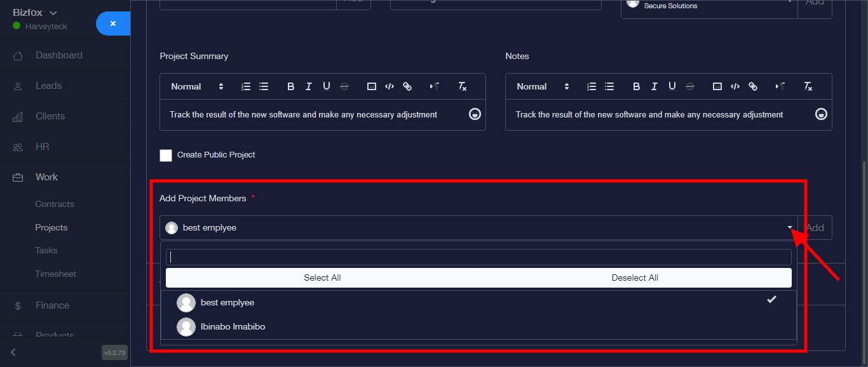Click the Select All button
This screenshot has width=868, height=367.
(322, 277)
